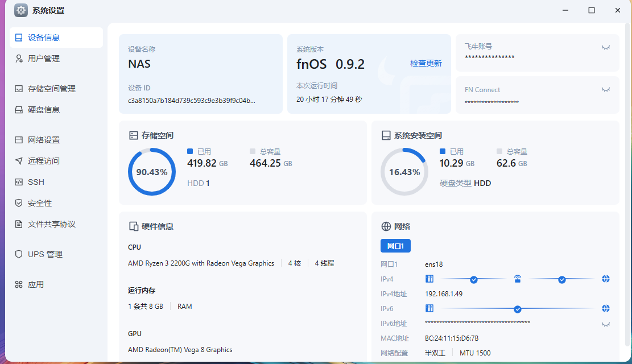Open 远程访问 settings

tap(56, 161)
